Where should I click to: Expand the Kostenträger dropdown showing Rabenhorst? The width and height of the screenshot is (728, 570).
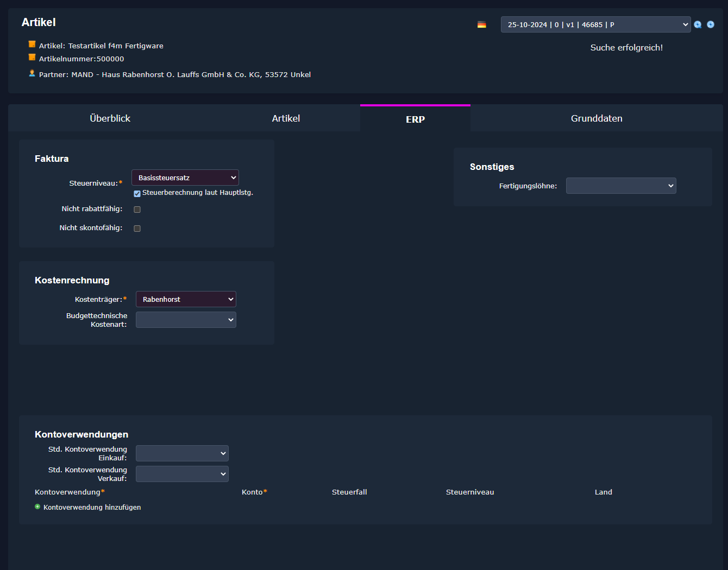pyautogui.click(x=186, y=299)
